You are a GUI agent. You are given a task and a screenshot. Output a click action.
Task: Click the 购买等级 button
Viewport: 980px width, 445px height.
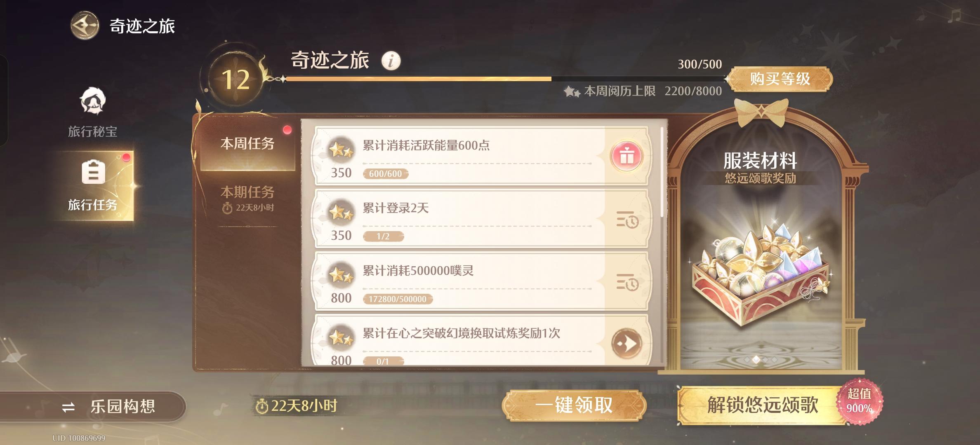[x=780, y=79]
